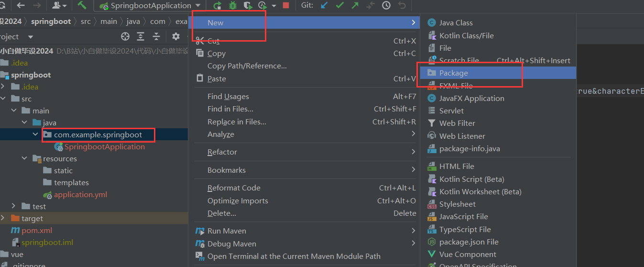Image resolution: width=644 pixels, height=267 pixels.
Task: Choose Reformat Code from context menu
Action: point(306,188)
